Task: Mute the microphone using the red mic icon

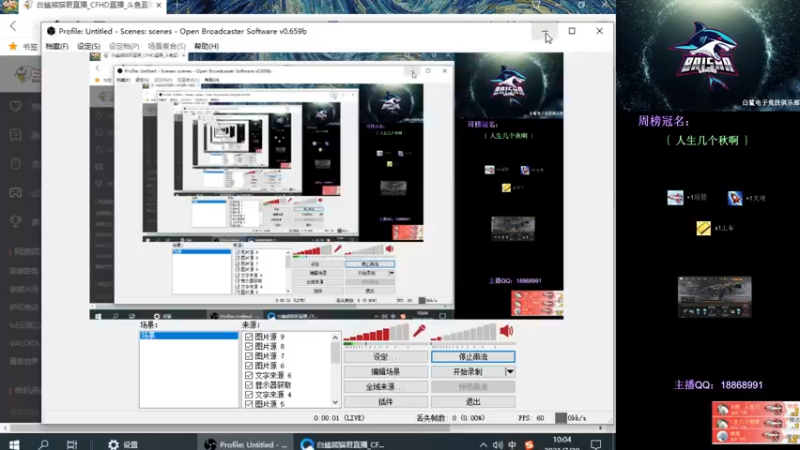Action: (x=419, y=331)
